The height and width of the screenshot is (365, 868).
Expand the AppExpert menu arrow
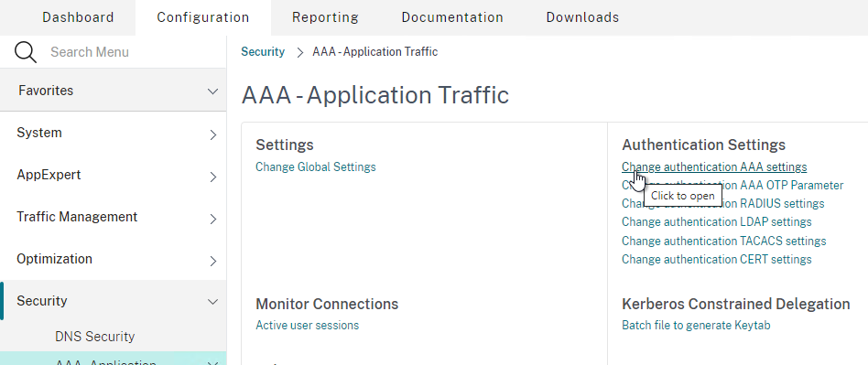click(x=213, y=177)
